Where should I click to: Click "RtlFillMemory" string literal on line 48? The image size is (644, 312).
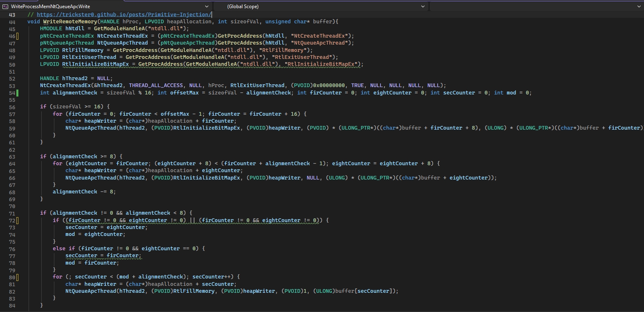pyautogui.click(x=282, y=50)
